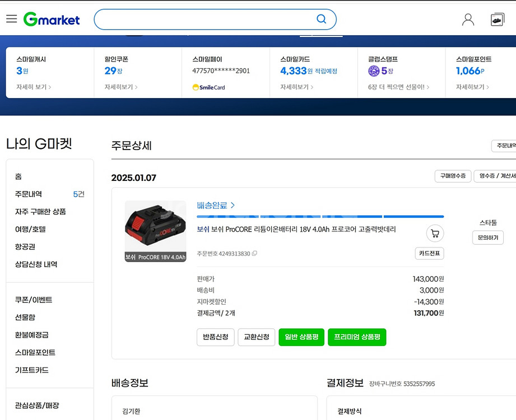
Task: Open recently viewed items icon
Action: pos(498,20)
